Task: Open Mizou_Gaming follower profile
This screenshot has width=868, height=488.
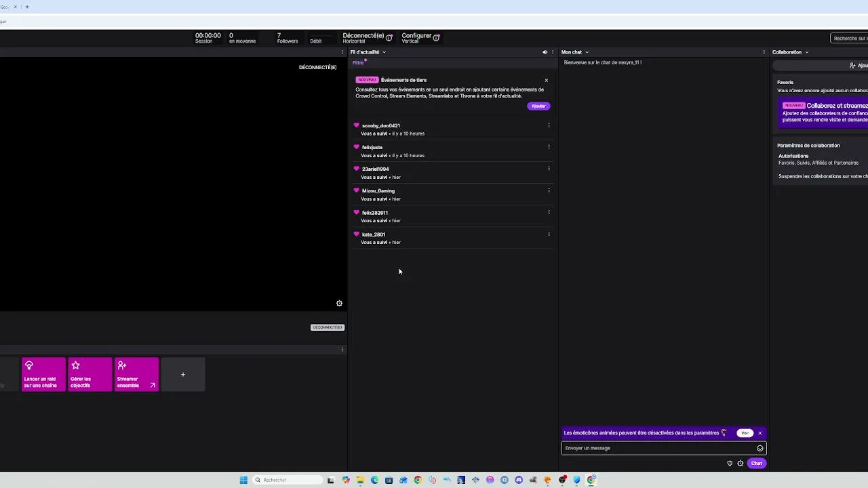Action: pos(378,191)
